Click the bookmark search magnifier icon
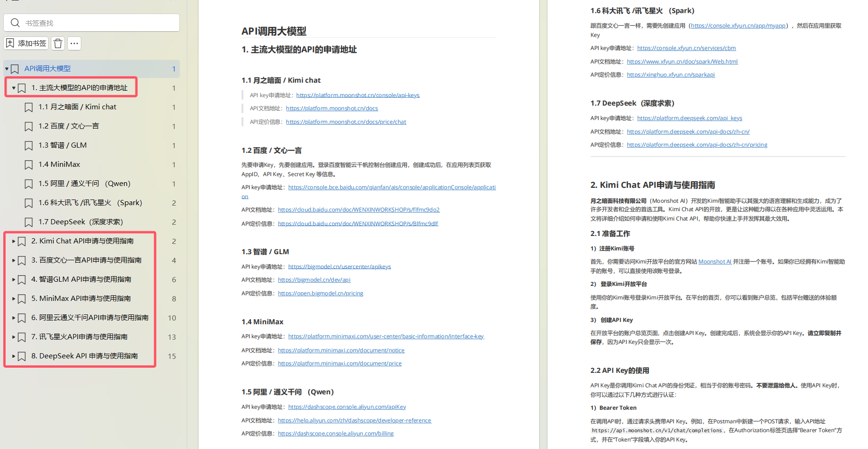 [15, 23]
